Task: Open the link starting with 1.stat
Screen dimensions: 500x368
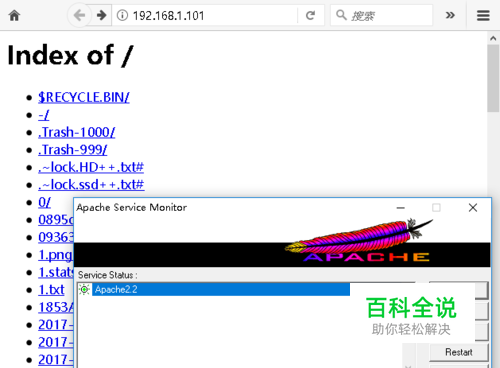Action: tap(55, 272)
